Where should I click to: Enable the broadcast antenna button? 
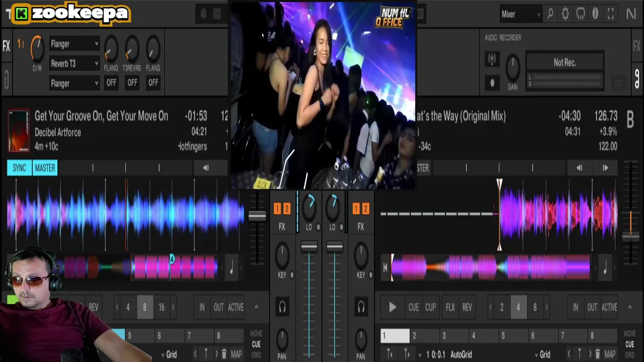pos(492,59)
